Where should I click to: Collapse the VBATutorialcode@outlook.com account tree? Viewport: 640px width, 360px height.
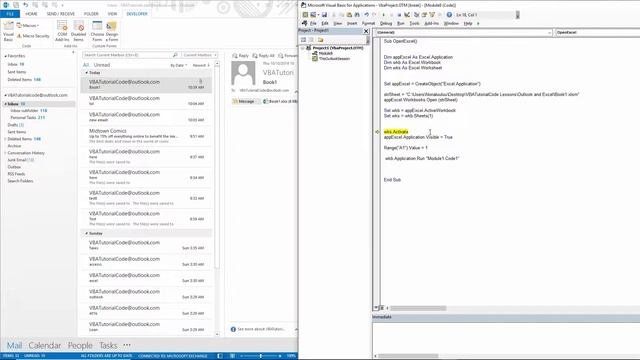pyautogui.click(x=5, y=95)
